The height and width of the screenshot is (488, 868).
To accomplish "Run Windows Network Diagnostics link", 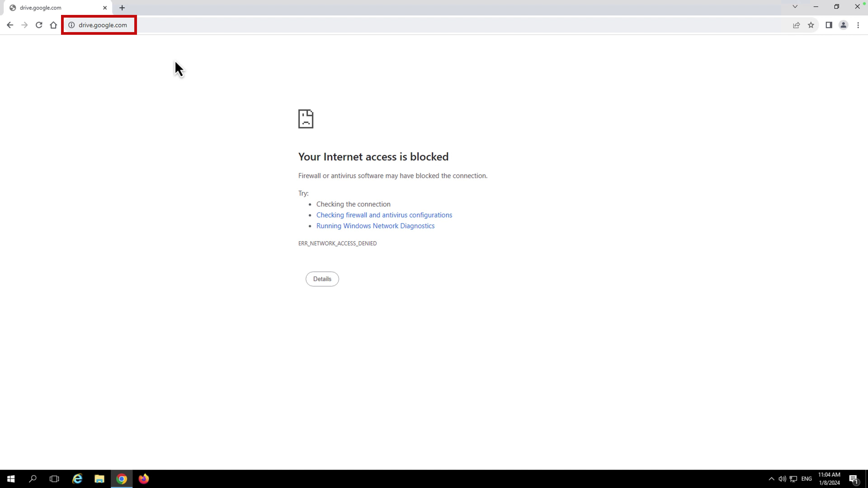I will pyautogui.click(x=375, y=226).
